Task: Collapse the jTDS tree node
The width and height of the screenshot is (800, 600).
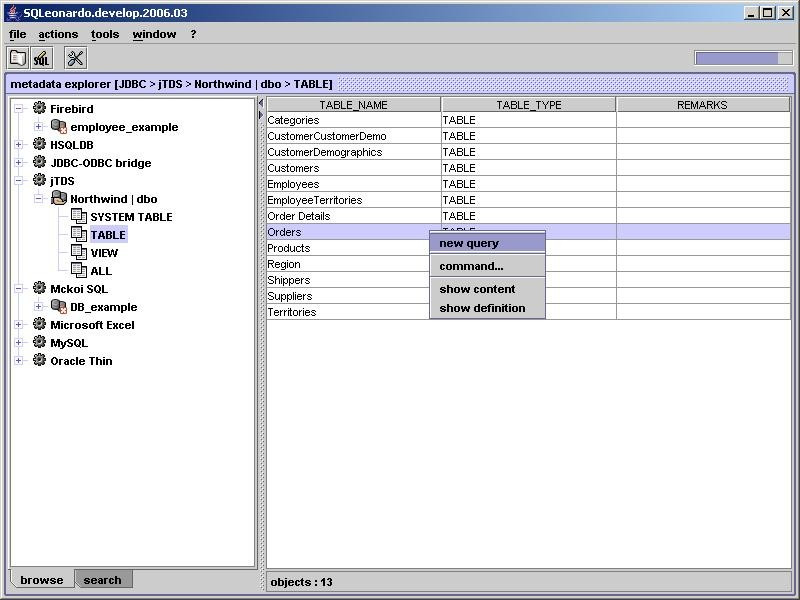Action: [x=19, y=180]
